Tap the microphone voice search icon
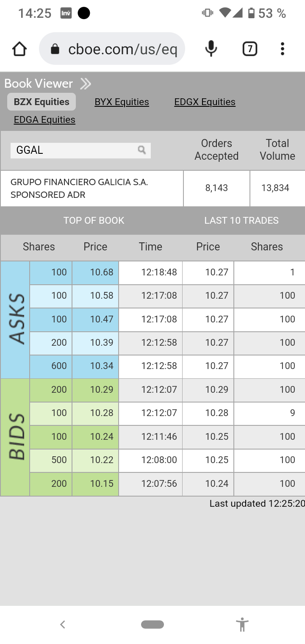The height and width of the screenshot is (644, 305). [x=211, y=49]
